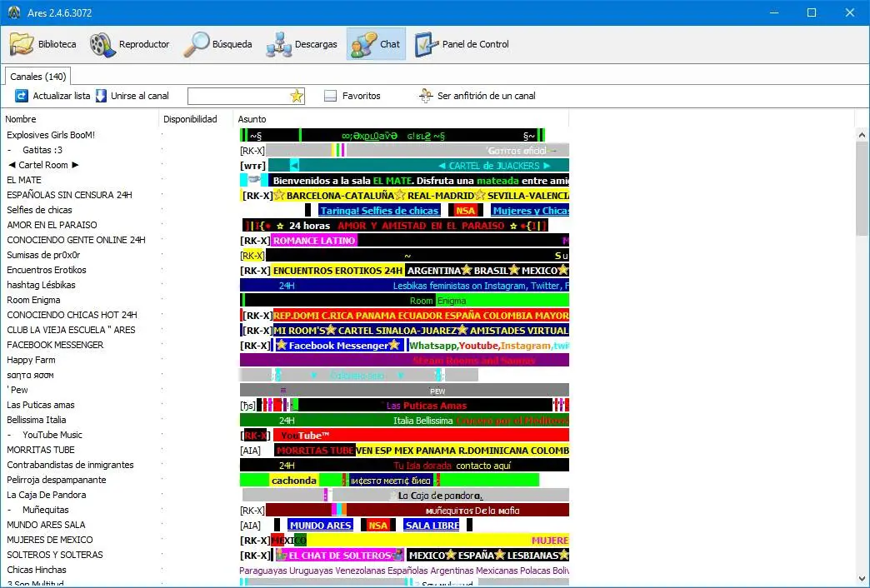This screenshot has height=588, width=870.
Task: Click the Actualizar lista refresh icon
Action: click(x=21, y=96)
